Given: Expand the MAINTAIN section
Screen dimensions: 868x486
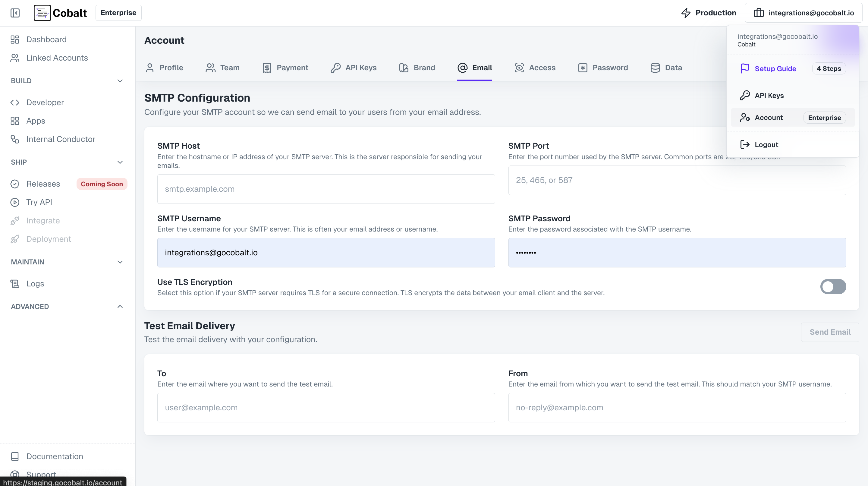Looking at the screenshot, I should [120, 262].
